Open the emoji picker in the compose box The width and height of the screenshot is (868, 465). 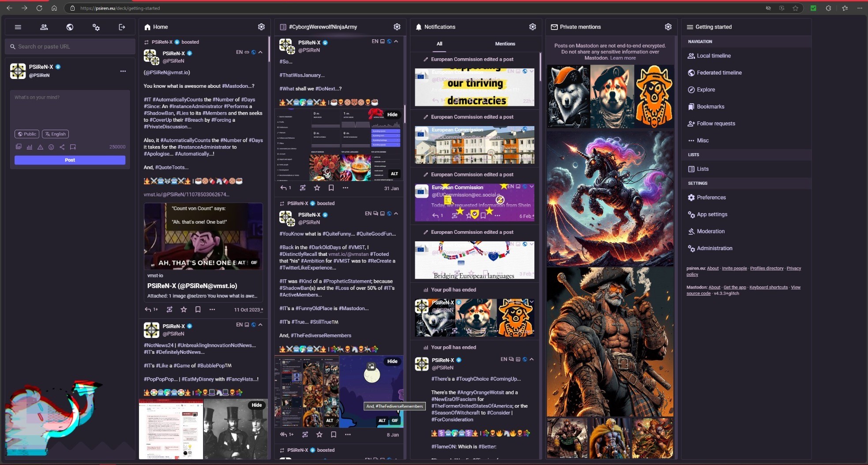click(x=51, y=147)
